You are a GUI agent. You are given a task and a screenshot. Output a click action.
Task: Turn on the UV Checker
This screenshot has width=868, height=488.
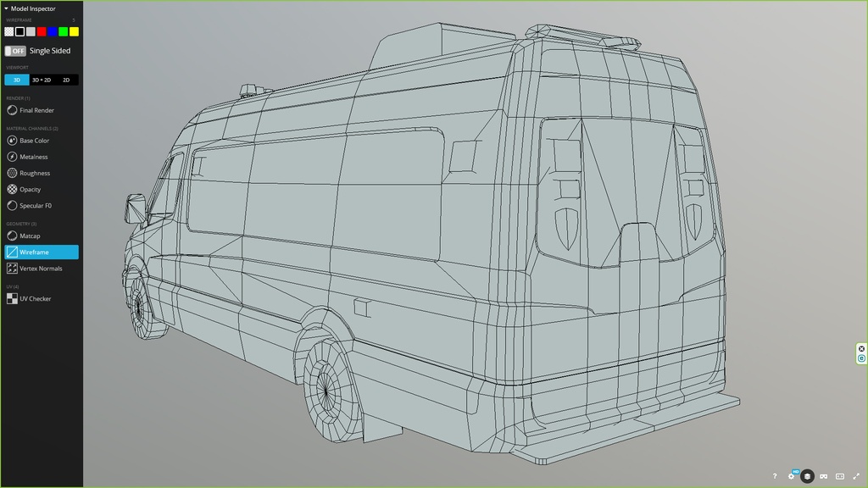[35, 299]
